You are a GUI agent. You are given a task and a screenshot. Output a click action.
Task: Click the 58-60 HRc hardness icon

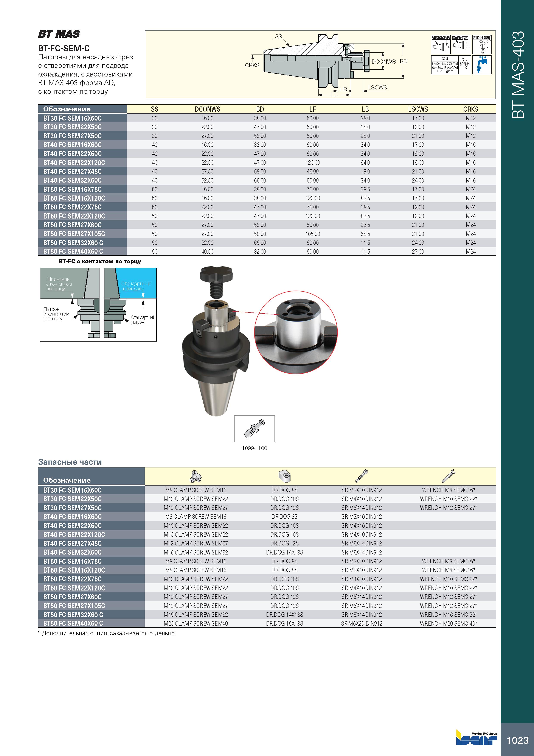pos(482,44)
